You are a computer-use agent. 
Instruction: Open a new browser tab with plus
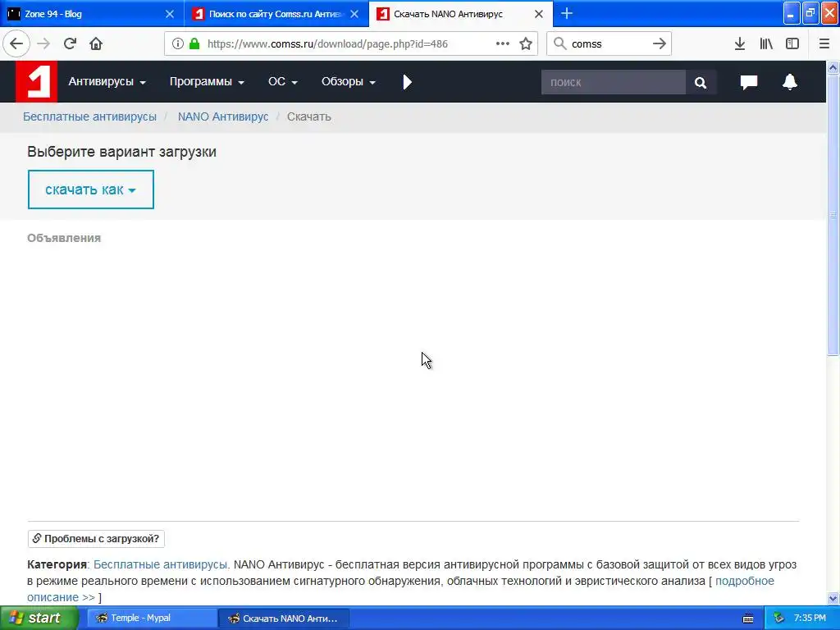pyautogui.click(x=566, y=14)
